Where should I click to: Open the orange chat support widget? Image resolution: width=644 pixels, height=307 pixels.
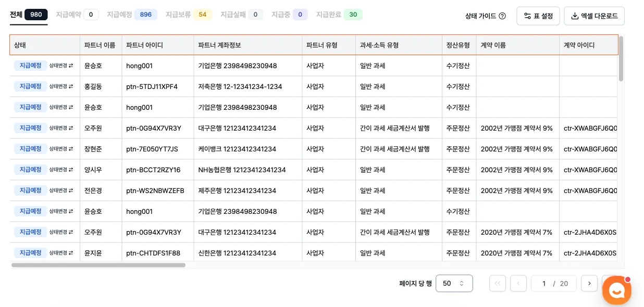617,290
